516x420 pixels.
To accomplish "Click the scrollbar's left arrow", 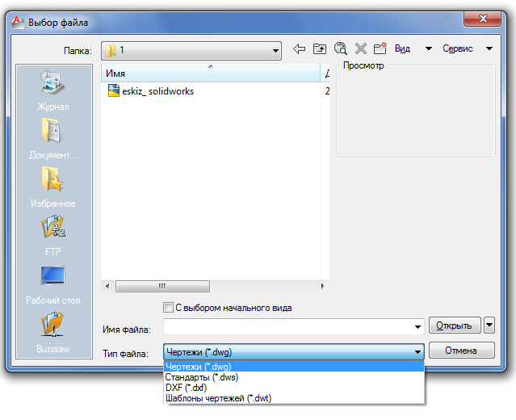I will click(x=107, y=286).
